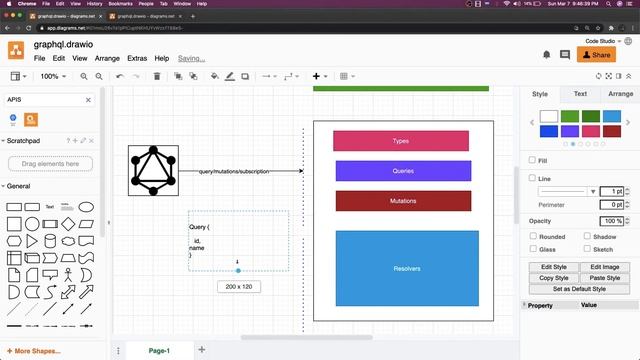This screenshot has height=360, width=640.
Task: Switch to the Arrange tab in format panel
Action: tap(620, 94)
